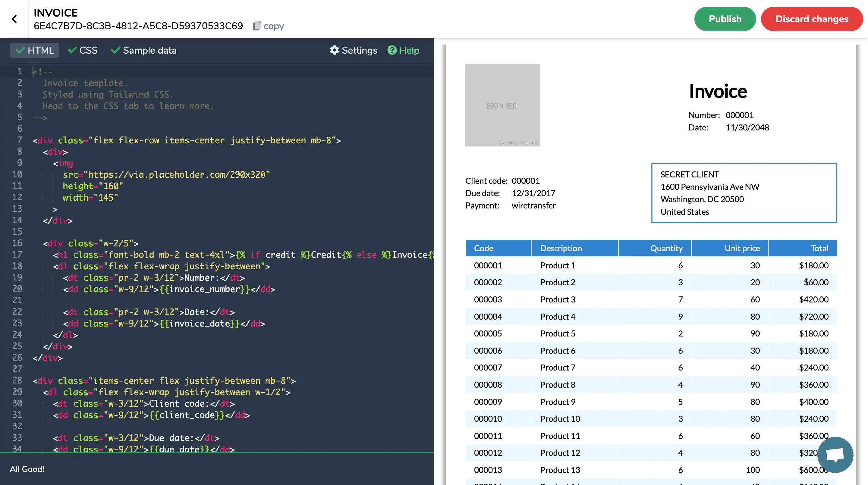Image resolution: width=868 pixels, height=485 pixels.
Task: Open Settings via gear icon
Action: [334, 50]
